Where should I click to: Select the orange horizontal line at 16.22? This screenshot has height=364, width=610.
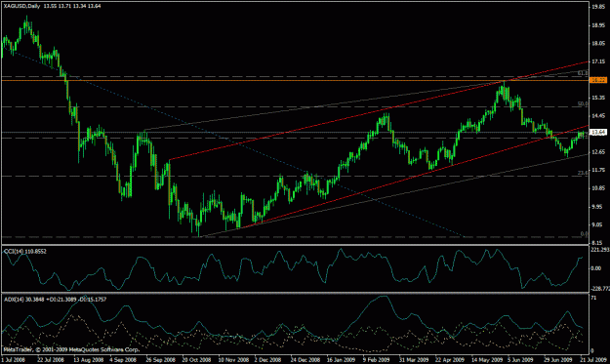(x=296, y=80)
